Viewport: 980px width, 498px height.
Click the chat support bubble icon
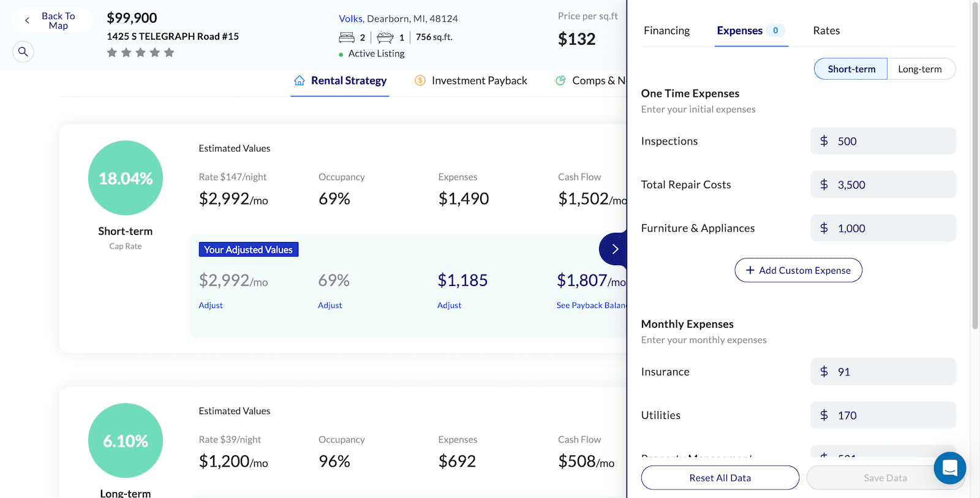[x=949, y=469]
